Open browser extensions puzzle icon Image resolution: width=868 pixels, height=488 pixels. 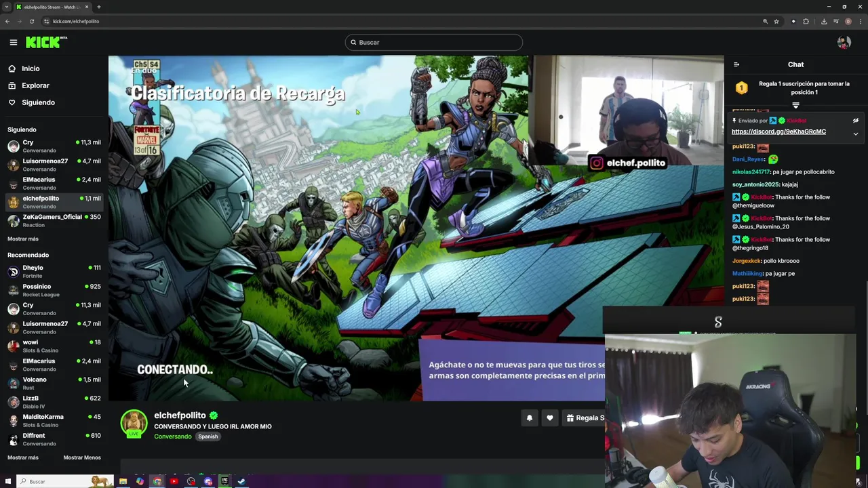806,21
